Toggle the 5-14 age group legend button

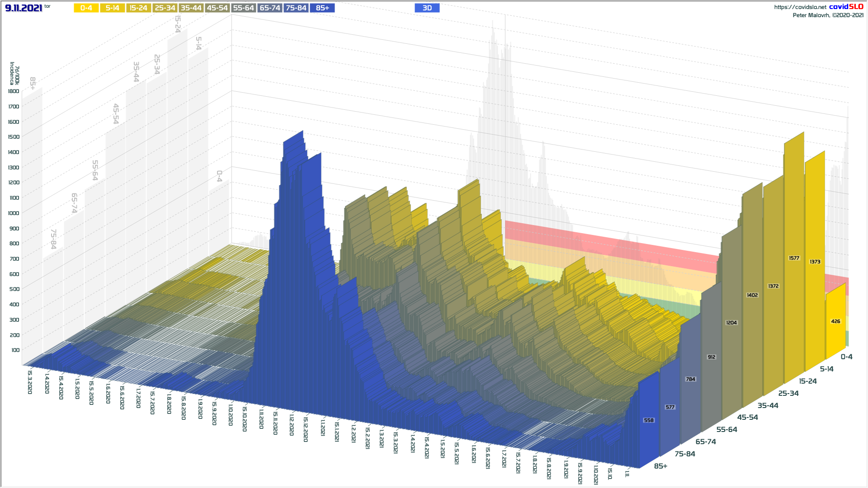[112, 8]
